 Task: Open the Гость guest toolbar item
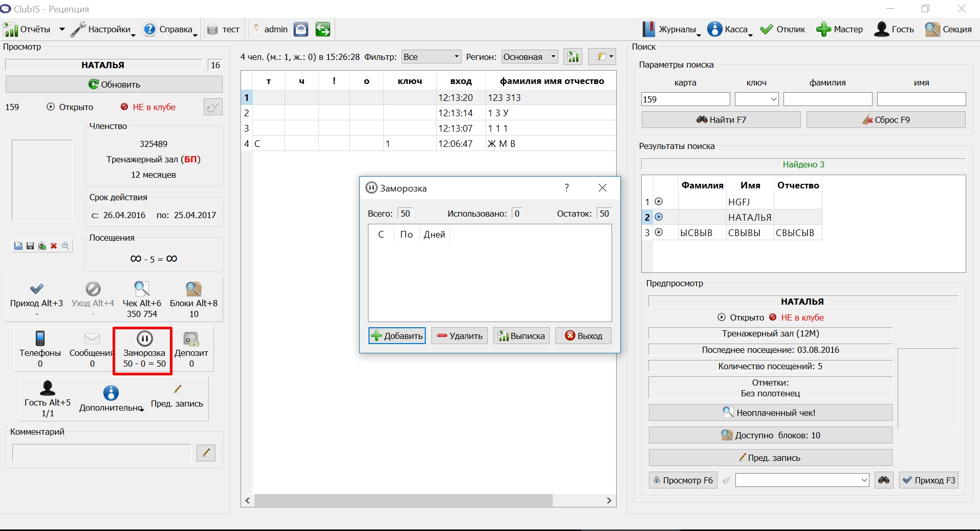(894, 30)
